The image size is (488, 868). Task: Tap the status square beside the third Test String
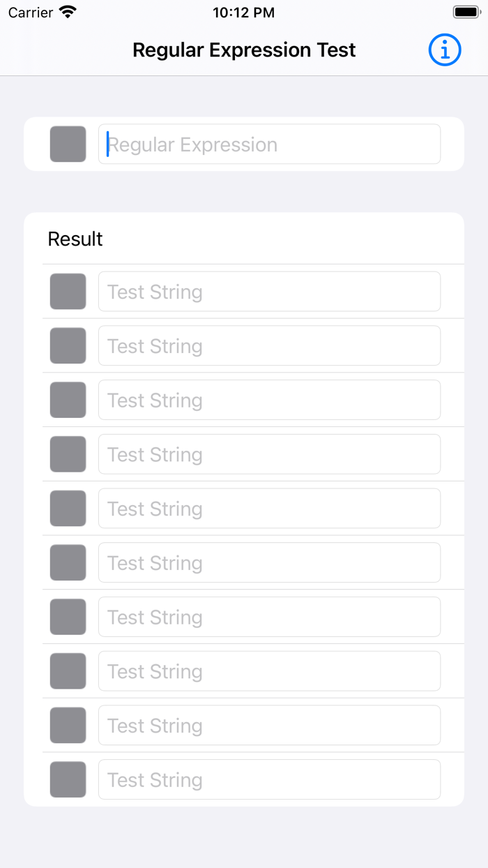pyautogui.click(x=68, y=400)
